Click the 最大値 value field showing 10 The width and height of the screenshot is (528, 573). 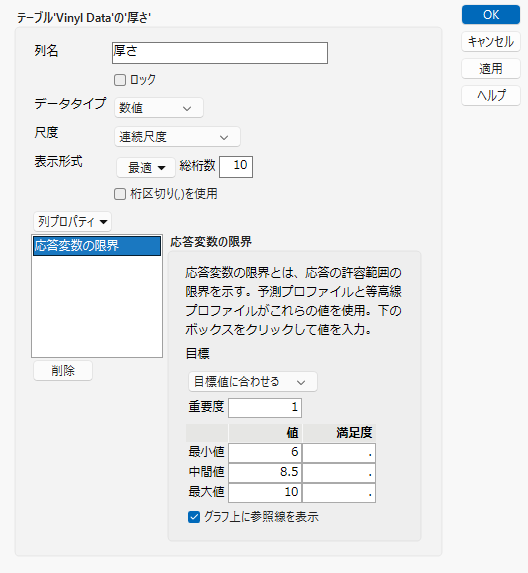click(265, 492)
